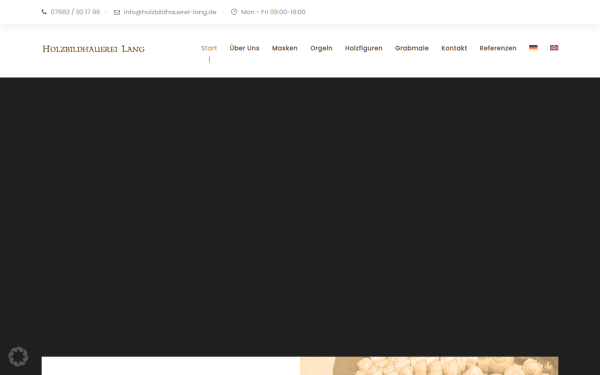The image size is (600, 375).
Task: Open the Kontakt page
Action: pyautogui.click(x=454, y=48)
